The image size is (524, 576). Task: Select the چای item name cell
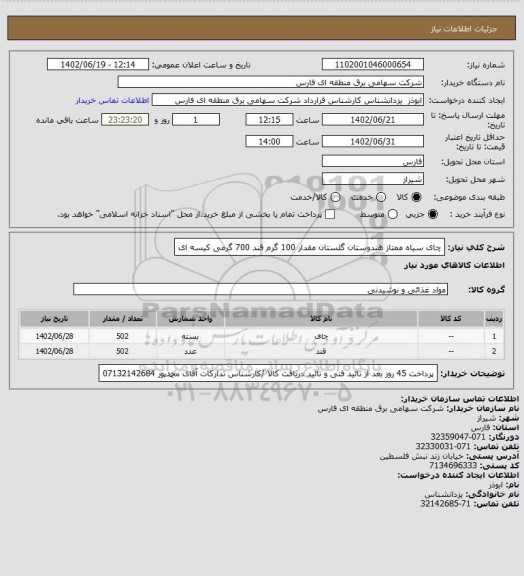321,336
